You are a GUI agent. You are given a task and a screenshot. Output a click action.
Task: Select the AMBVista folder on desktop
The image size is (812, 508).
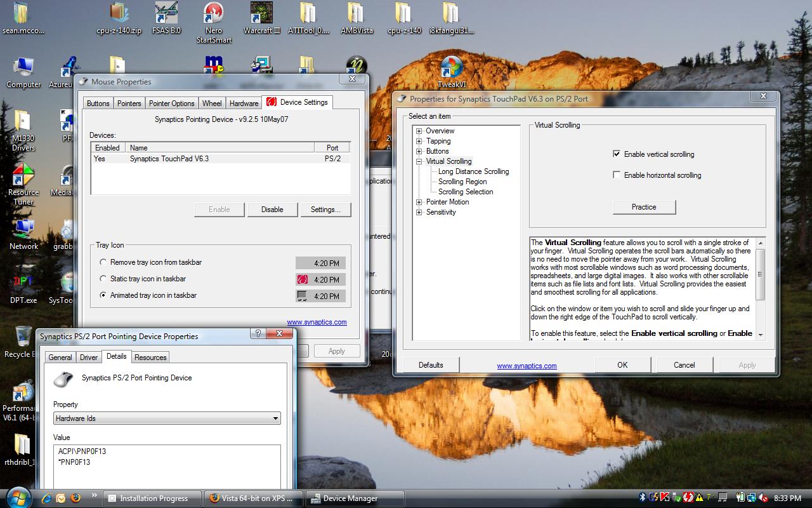[357, 18]
